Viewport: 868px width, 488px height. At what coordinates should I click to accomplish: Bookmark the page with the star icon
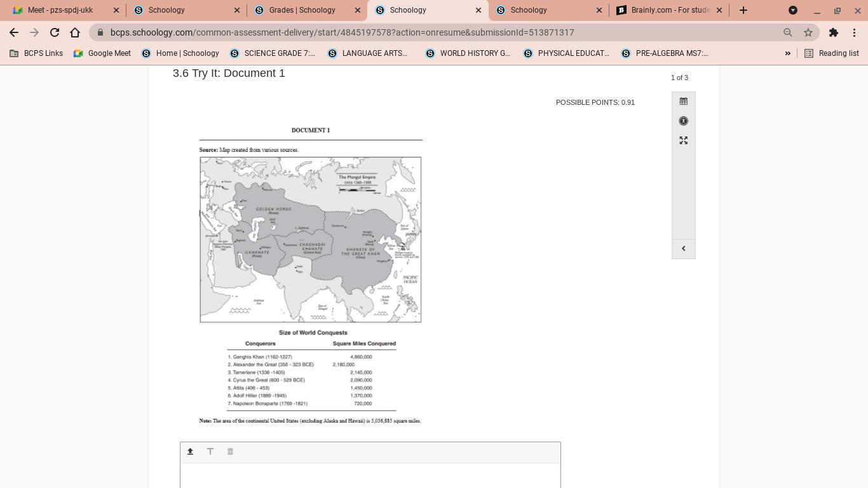pyautogui.click(x=808, y=32)
